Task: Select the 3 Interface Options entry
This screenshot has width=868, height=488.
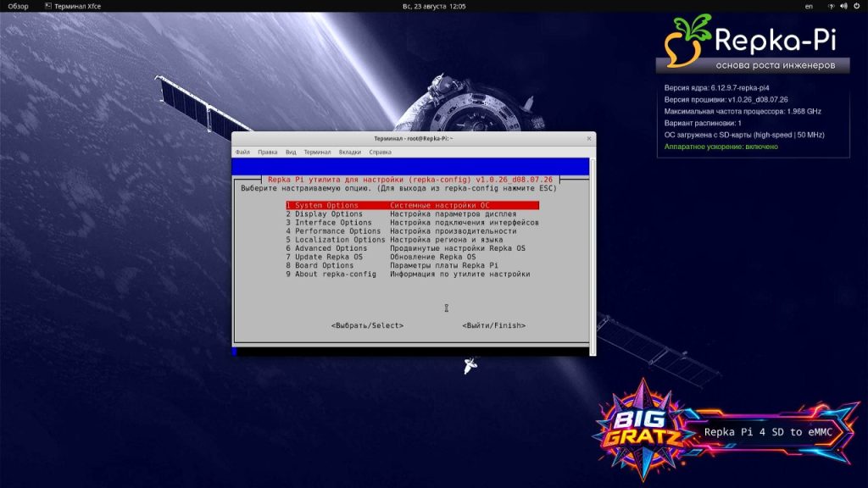Action: click(x=413, y=223)
